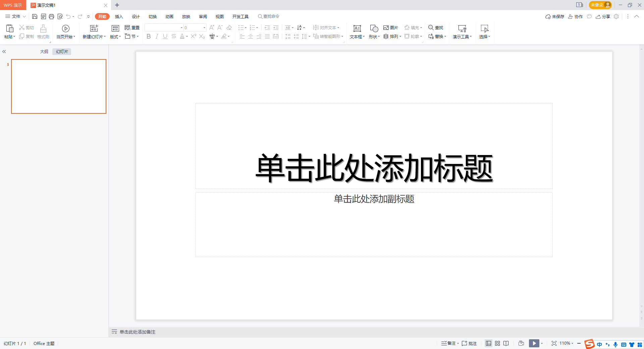Image resolution: width=644 pixels, height=349 pixels.
Task: Click the Shapes (形状) icon
Action: pyautogui.click(x=374, y=29)
